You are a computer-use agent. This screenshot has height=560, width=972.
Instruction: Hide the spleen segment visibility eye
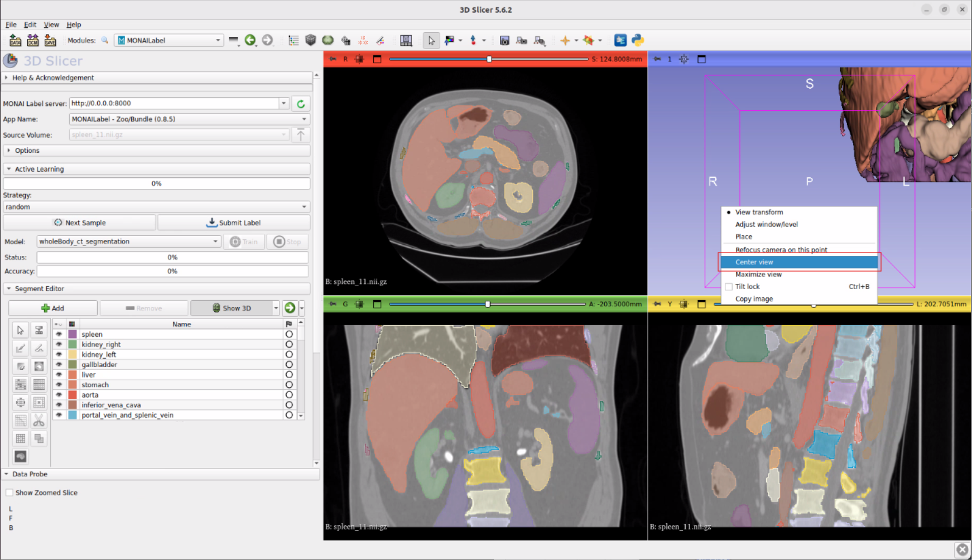point(59,334)
